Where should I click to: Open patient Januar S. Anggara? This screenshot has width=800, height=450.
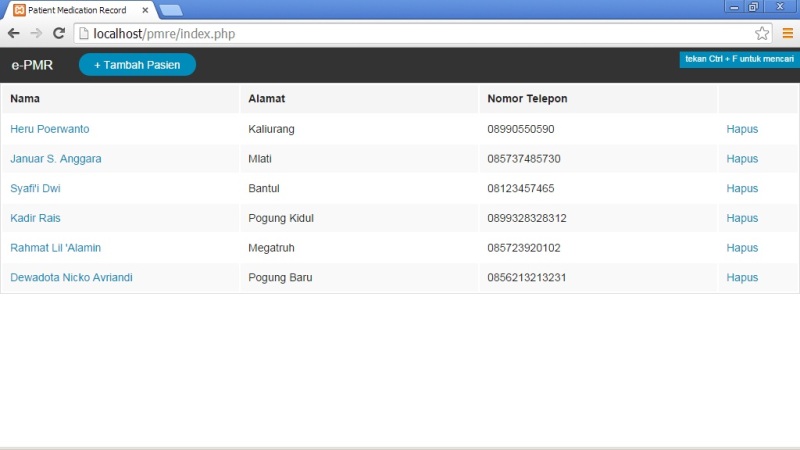(56, 159)
